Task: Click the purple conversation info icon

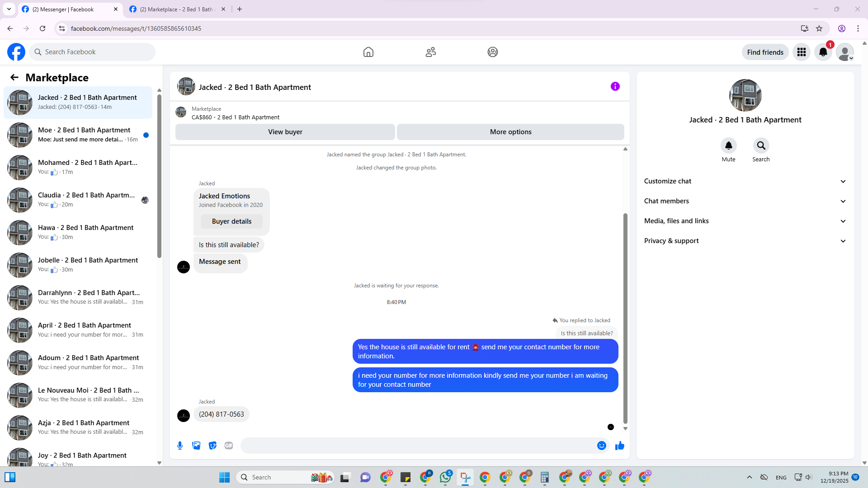Action: (x=615, y=86)
